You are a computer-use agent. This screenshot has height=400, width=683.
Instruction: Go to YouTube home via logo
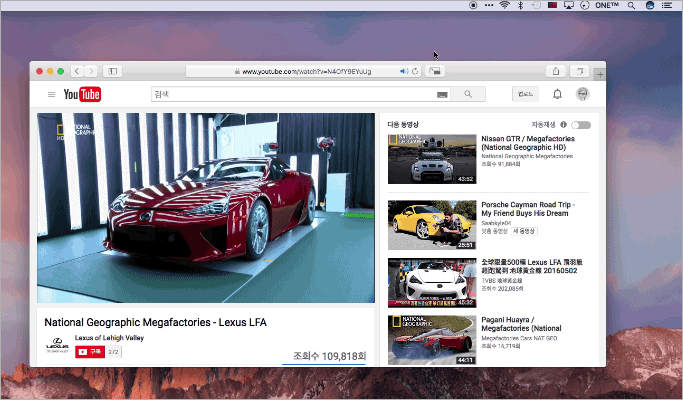click(82, 94)
